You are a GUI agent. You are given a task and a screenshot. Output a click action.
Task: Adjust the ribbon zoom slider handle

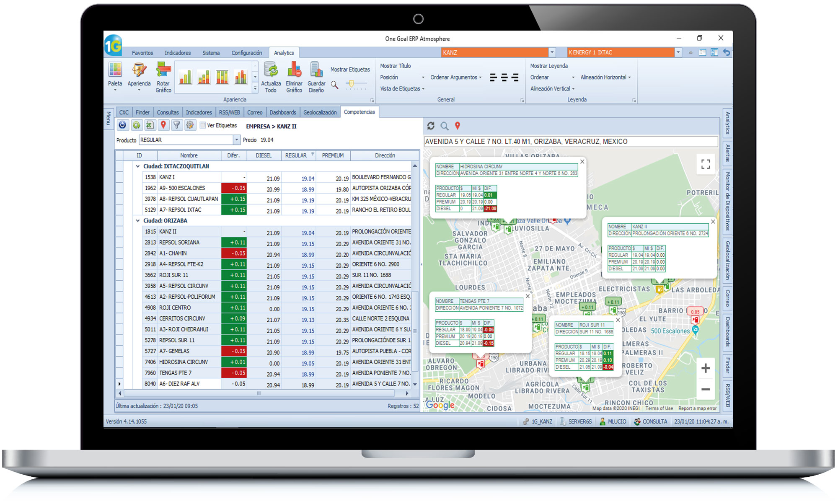(x=352, y=84)
